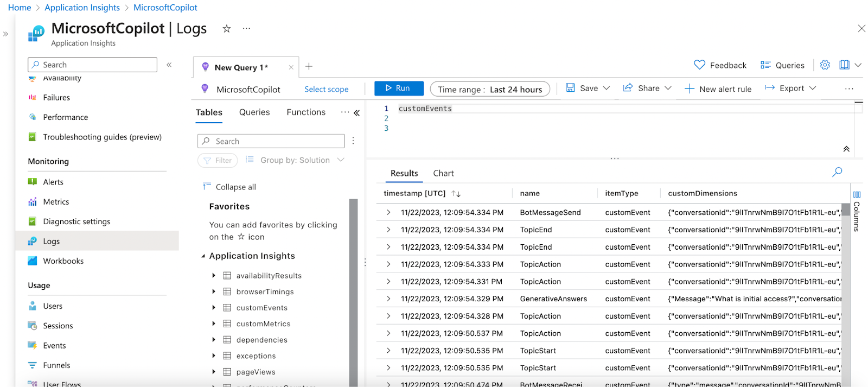Open Workbooks in left menu

63,261
